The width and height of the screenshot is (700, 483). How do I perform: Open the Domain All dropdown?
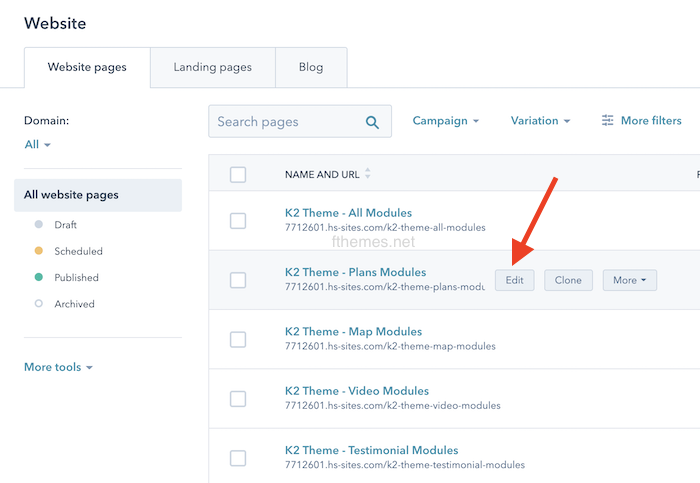tap(38, 145)
